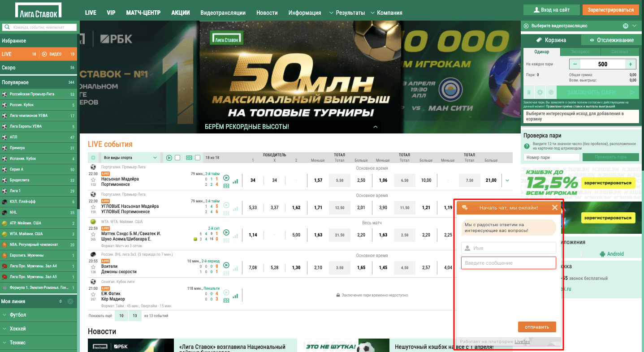This screenshot has width=644, height=352.
Task: Play video stream for Маттек Сэндс match
Action: [x=226, y=232]
